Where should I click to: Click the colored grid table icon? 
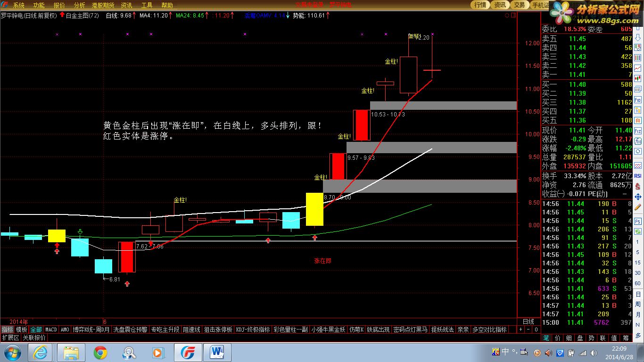638,58
